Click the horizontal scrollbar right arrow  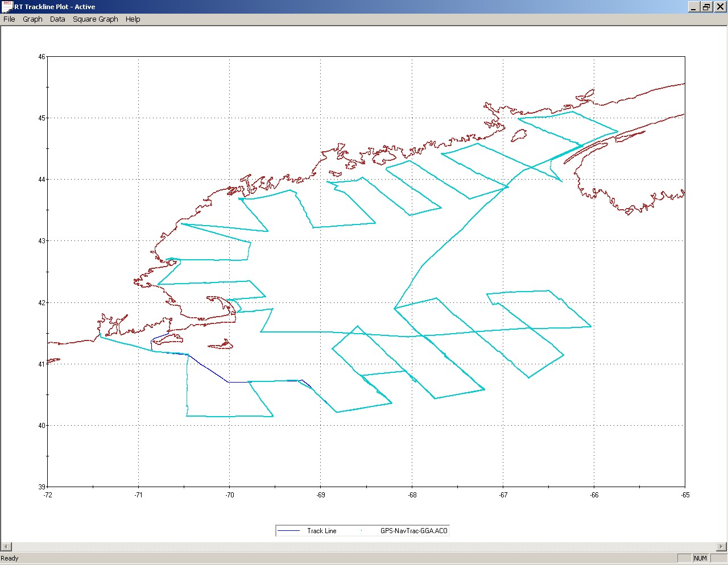point(721,547)
